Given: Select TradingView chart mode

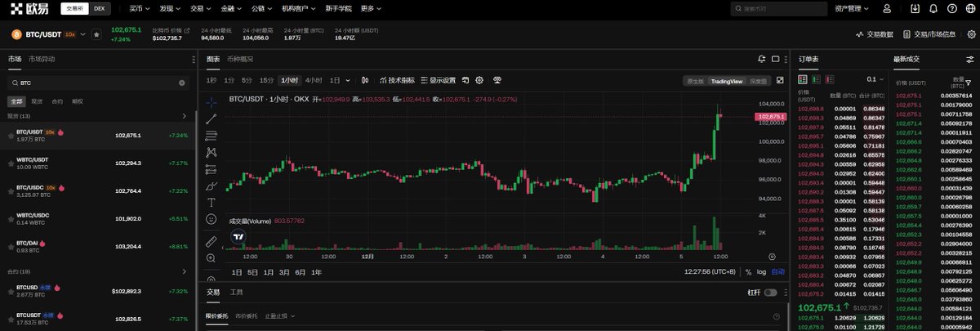Looking at the screenshot, I should pos(726,81).
